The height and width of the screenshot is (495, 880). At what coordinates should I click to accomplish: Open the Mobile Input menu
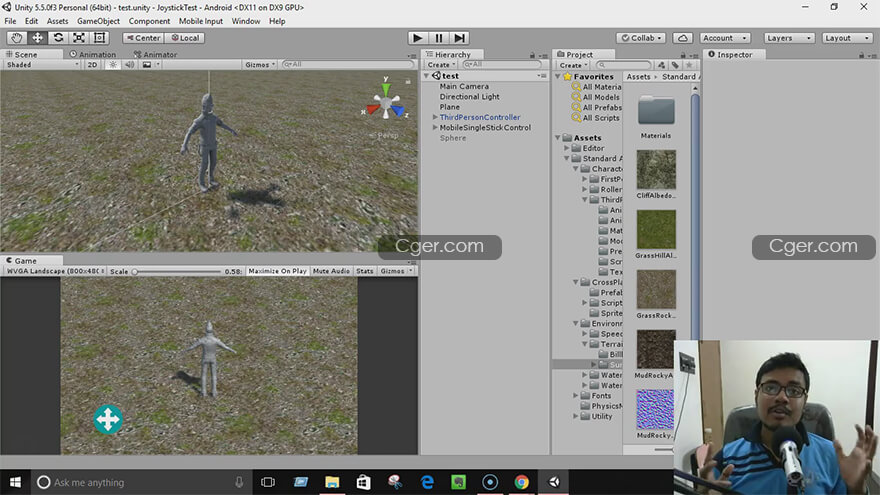pyautogui.click(x=200, y=21)
